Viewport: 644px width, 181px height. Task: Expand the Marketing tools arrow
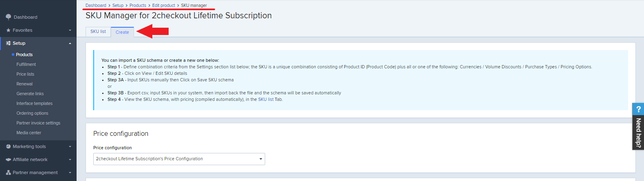(70, 147)
